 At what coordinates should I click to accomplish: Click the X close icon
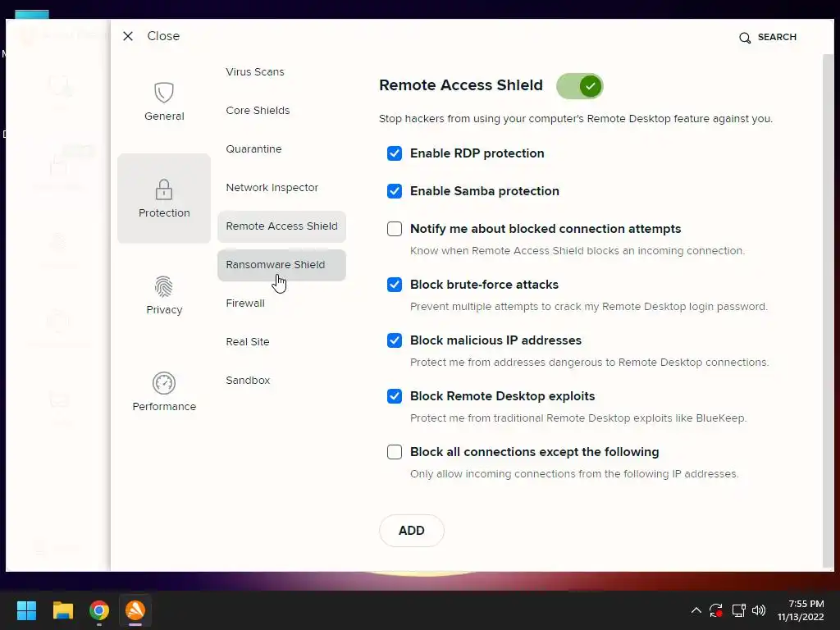tap(127, 36)
